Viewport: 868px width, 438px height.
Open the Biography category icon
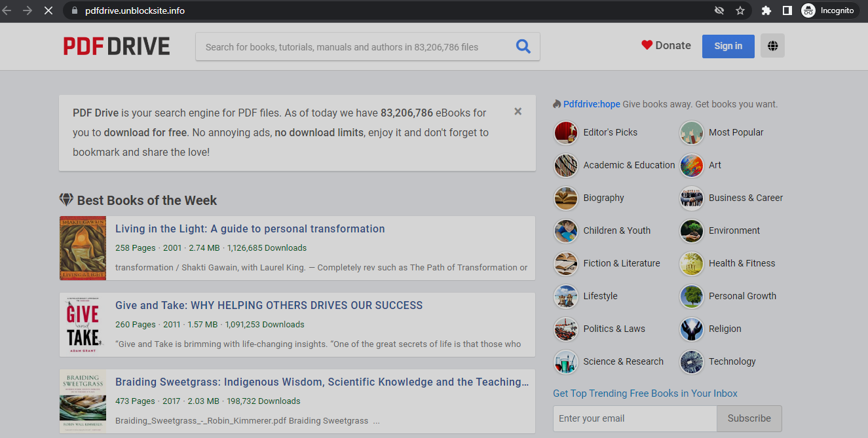point(565,198)
